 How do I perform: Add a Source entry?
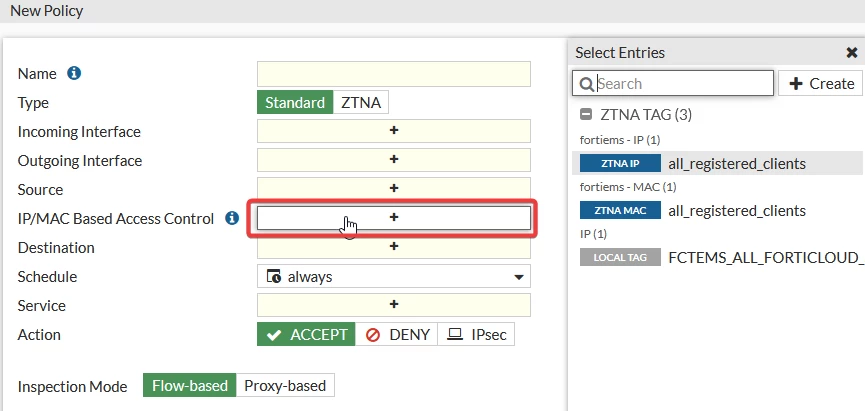click(394, 189)
